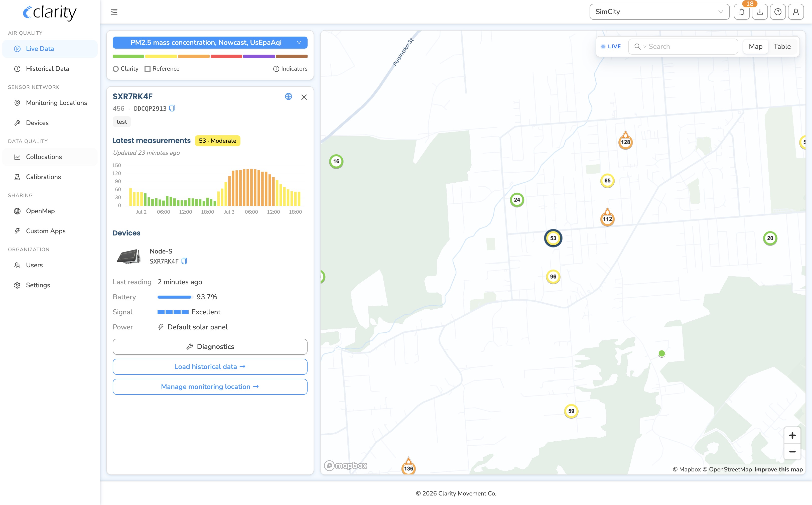The height and width of the screenshot is (505, 812).
Task: Toggle the LIVE indicator
Action: (611, 46)
